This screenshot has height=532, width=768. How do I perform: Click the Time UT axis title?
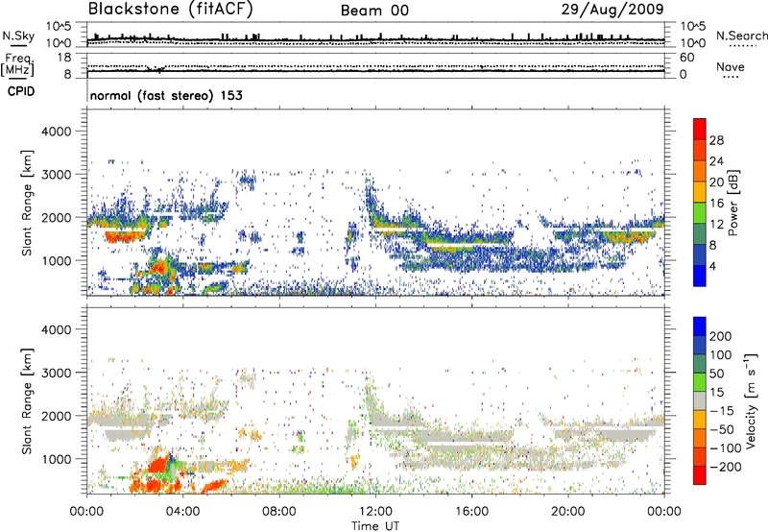pos(375,525)
